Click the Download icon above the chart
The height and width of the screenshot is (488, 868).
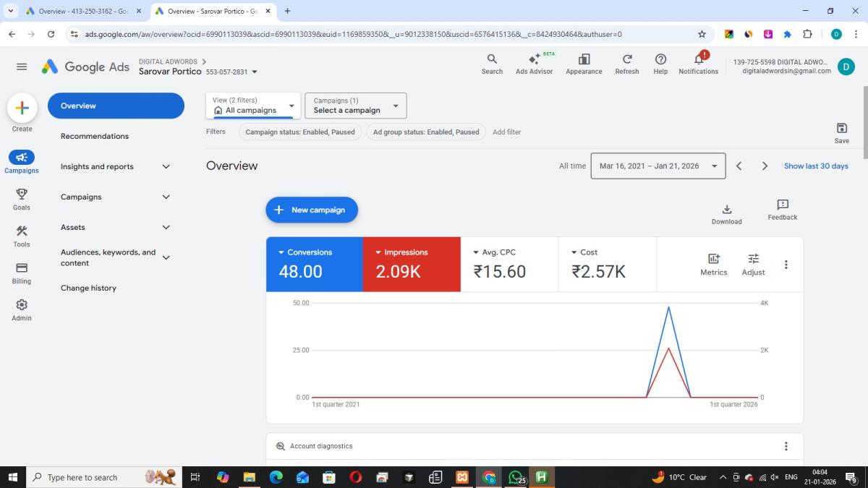click(726, 210)
